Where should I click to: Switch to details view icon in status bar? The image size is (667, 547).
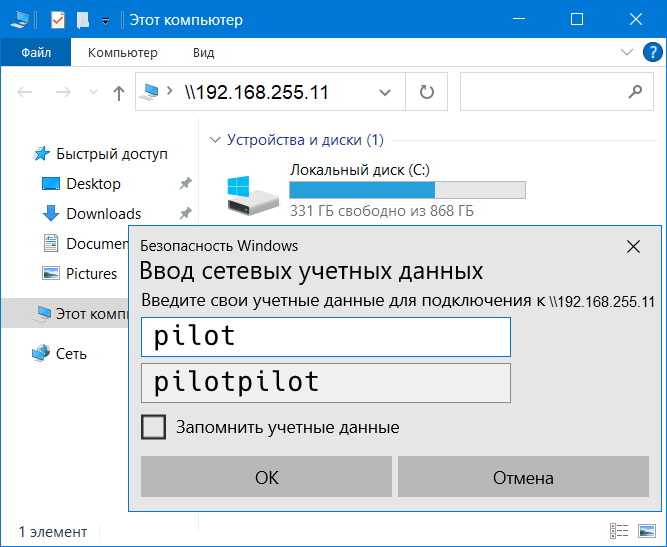pos(619,531)
